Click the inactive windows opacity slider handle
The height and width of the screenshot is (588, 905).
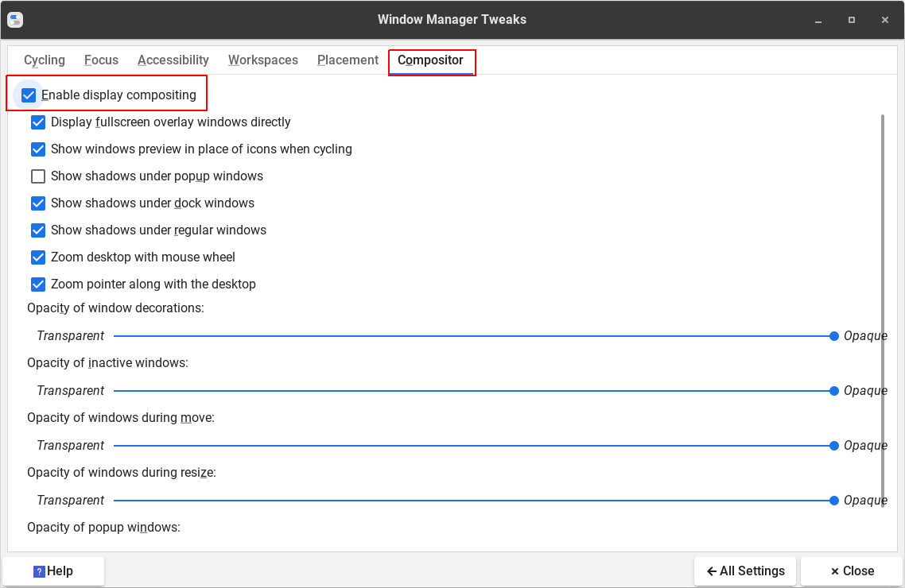pyautogui.click(x=834, y=391)
